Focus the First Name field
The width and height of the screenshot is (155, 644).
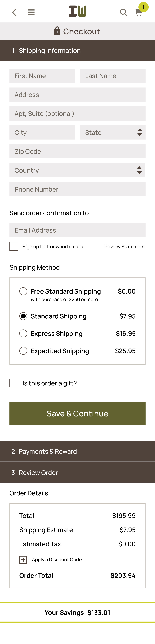tap(42, 76)
